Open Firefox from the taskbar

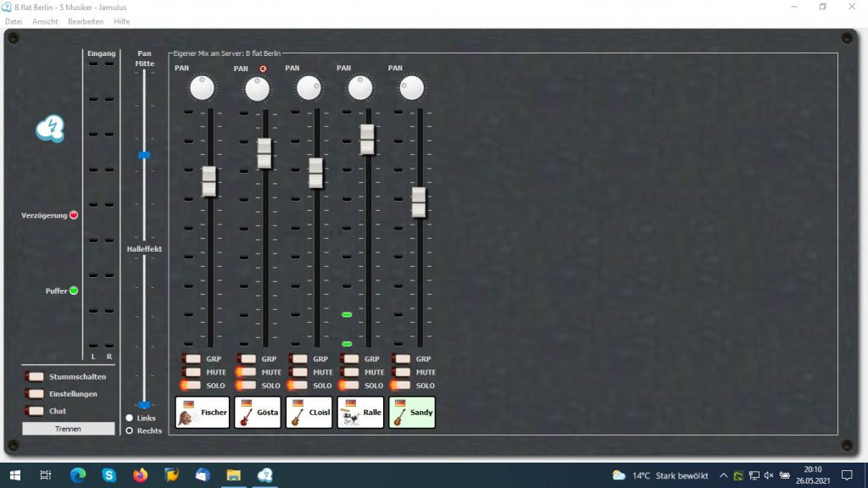pos(140,475)
